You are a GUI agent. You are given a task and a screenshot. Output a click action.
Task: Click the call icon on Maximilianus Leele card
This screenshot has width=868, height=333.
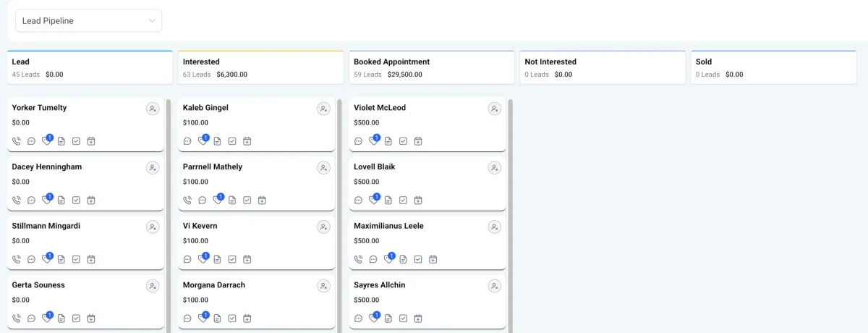tap(358, 259)
